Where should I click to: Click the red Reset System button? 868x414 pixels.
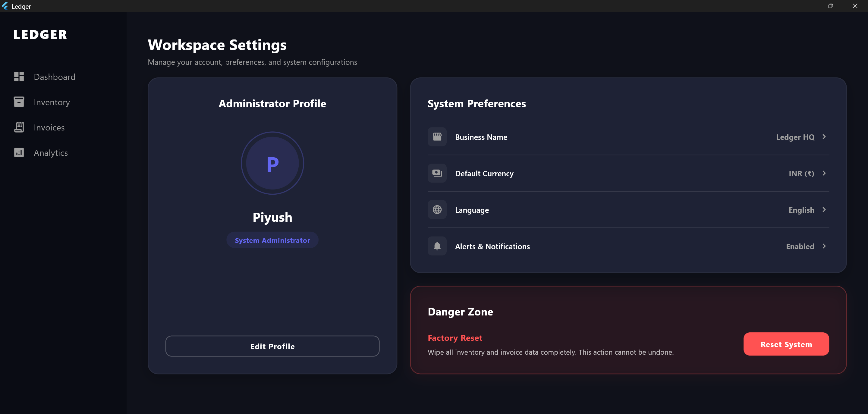(786, 344)
